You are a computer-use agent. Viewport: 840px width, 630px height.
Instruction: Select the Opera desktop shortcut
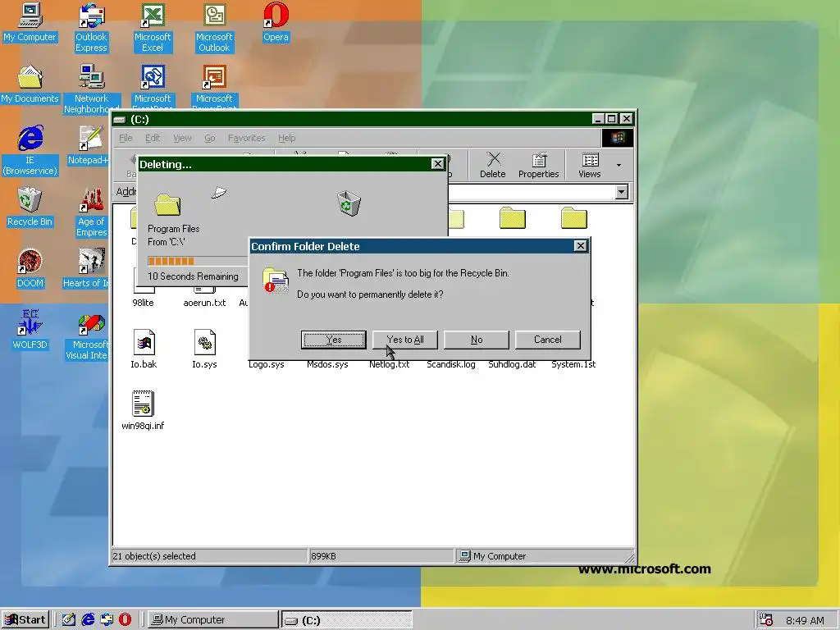276,23
